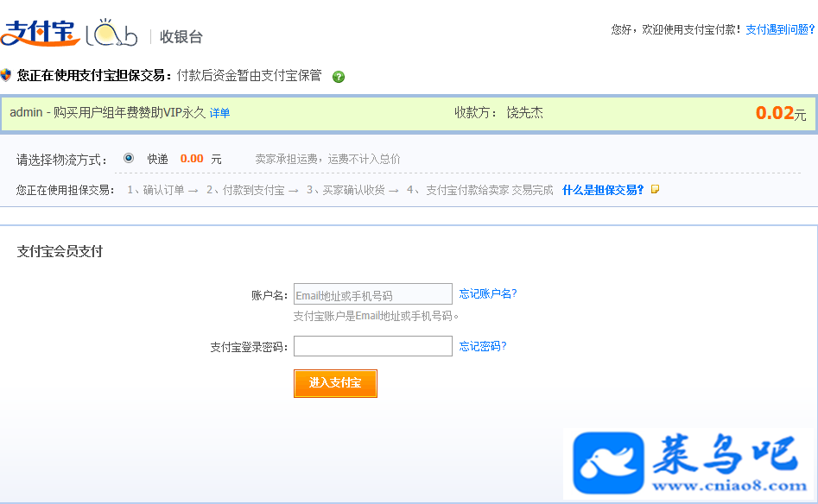Viewport: 818px width, 504px height.
Task: Click the shield icon beside 担保交易 heading
Action: [x=6, y=75]
